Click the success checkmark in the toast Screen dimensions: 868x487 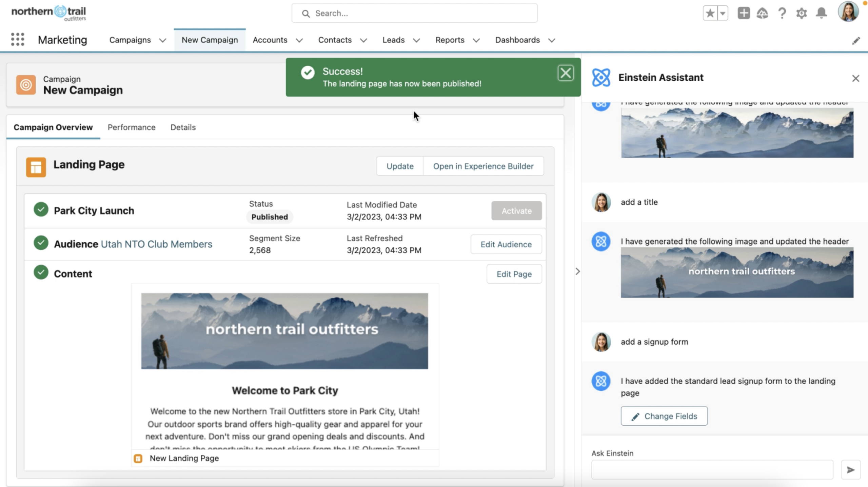point(308,73)
